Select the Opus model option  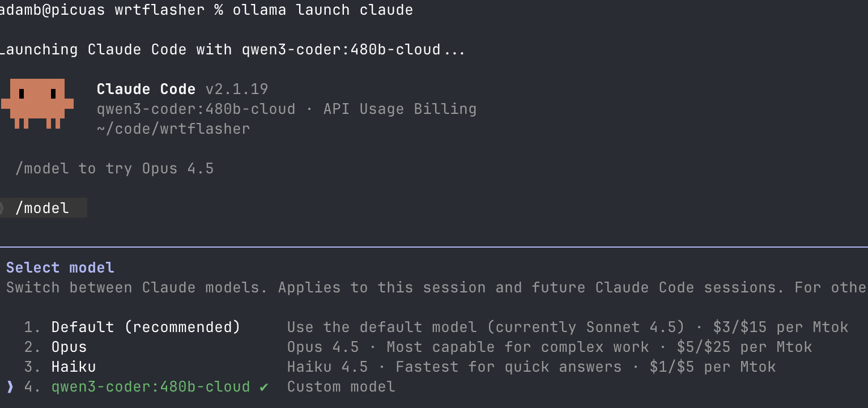tap(69, 347)
